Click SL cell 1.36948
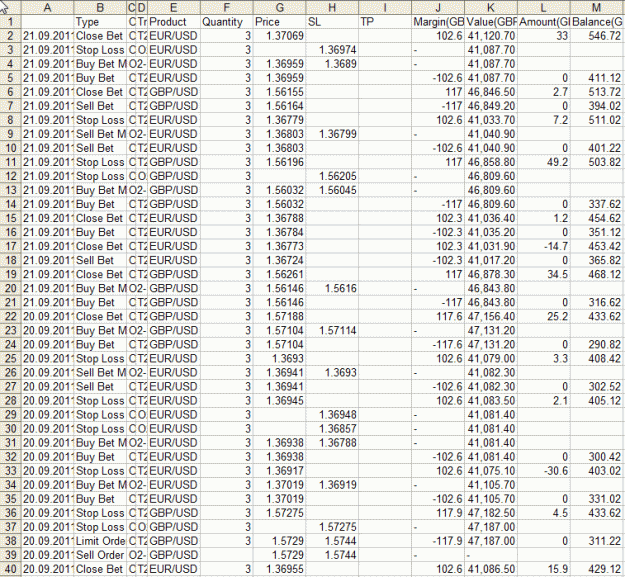625x577 pixels. 332,414
